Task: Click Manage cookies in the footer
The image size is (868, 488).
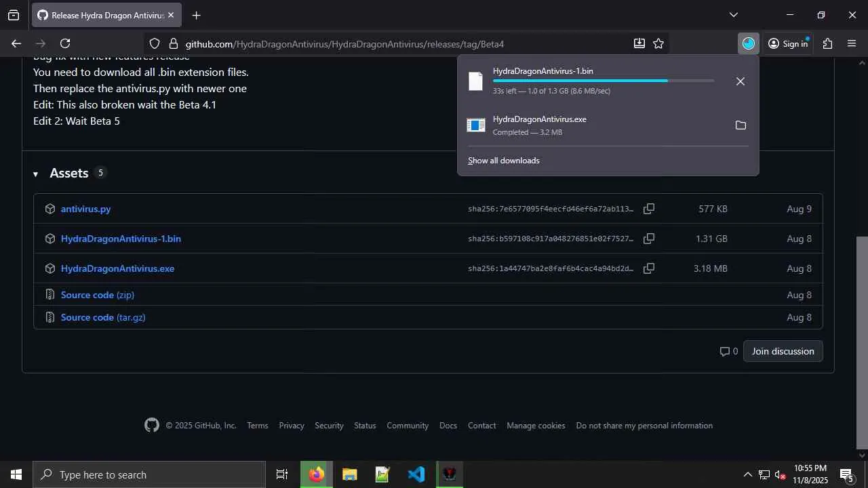Action: tap(536, 426)
